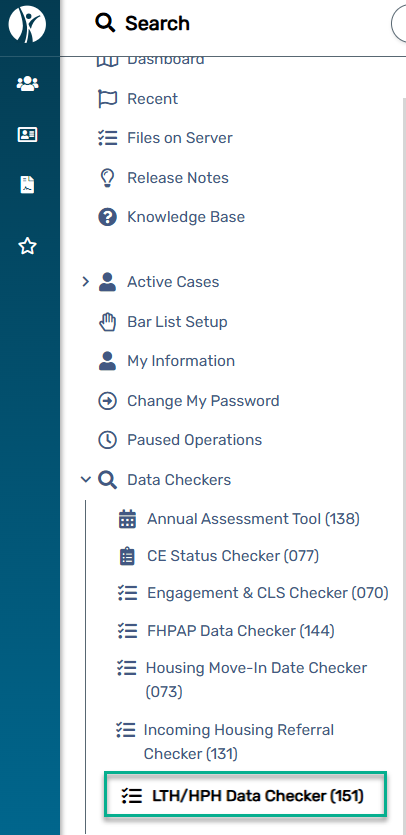Go to Change My Password
This screenshot has height=835, width=406.
203,400
